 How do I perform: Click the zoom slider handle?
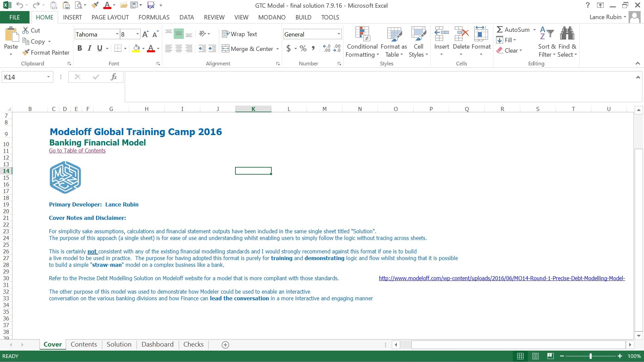coord(590,356)
